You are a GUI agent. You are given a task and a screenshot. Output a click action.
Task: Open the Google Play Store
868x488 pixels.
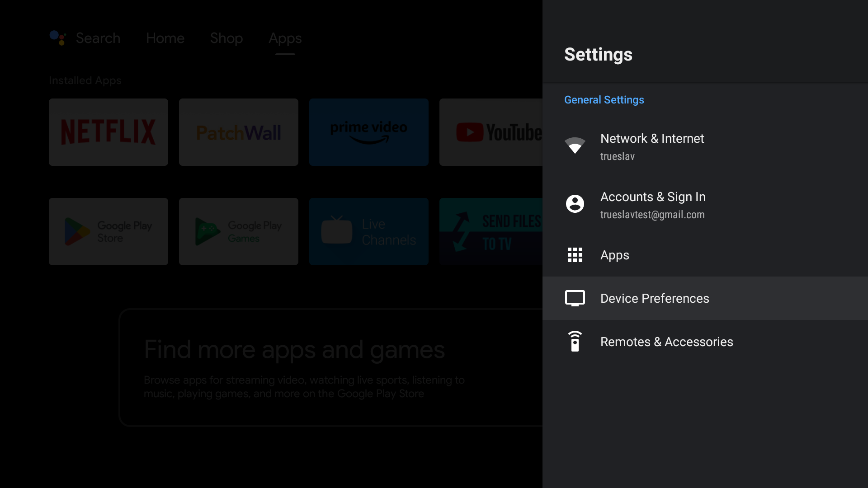[108, 232]
